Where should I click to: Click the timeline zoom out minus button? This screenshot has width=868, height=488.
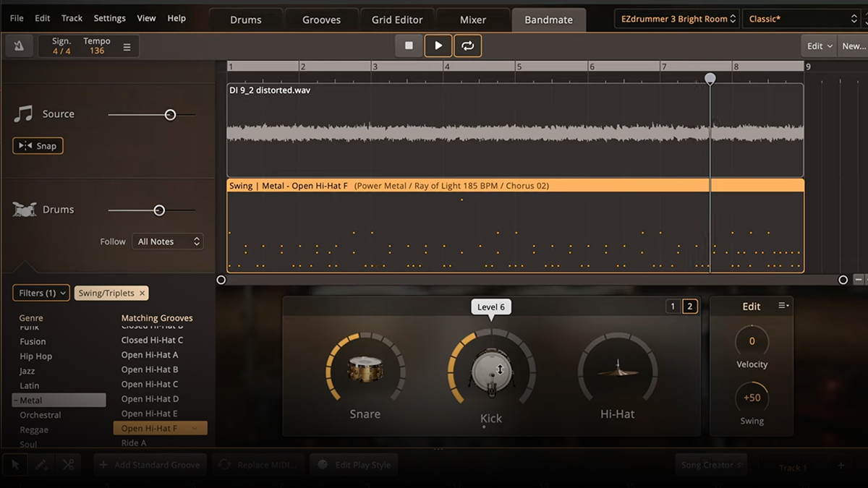pyautogui.click(x=859, y=280)
